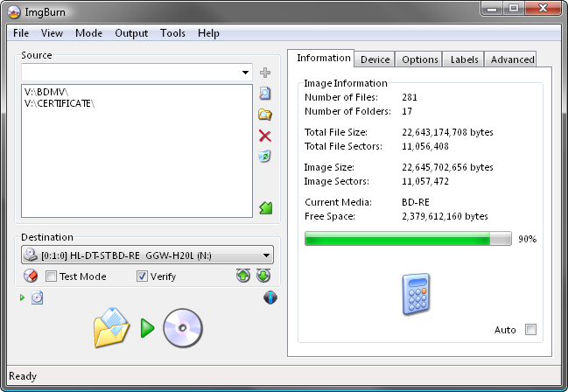568x392 pixels.
Task: Select the V:\BDMV\ source entry
Action: coord(46,92)
